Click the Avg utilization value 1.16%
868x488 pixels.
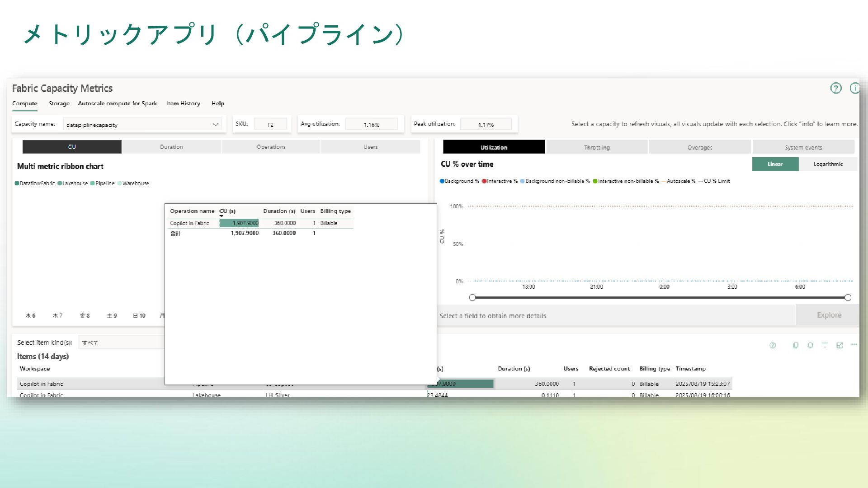pos(371,125)
